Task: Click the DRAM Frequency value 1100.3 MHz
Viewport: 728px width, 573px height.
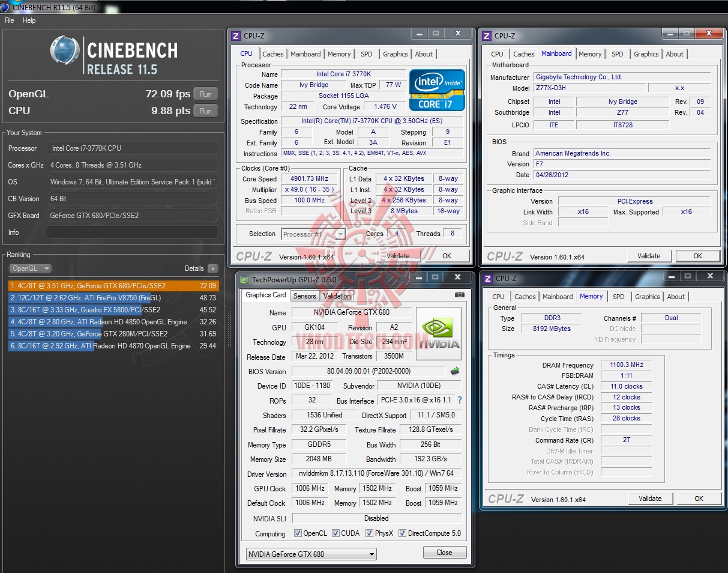Action: [x=626, y=365]
